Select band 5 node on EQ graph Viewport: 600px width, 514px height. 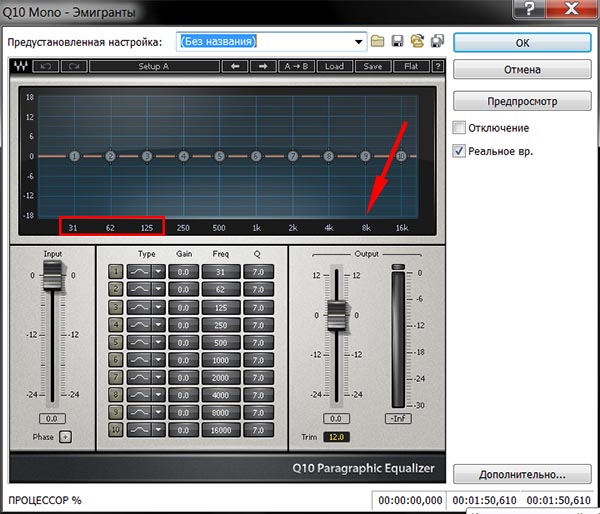219,156
